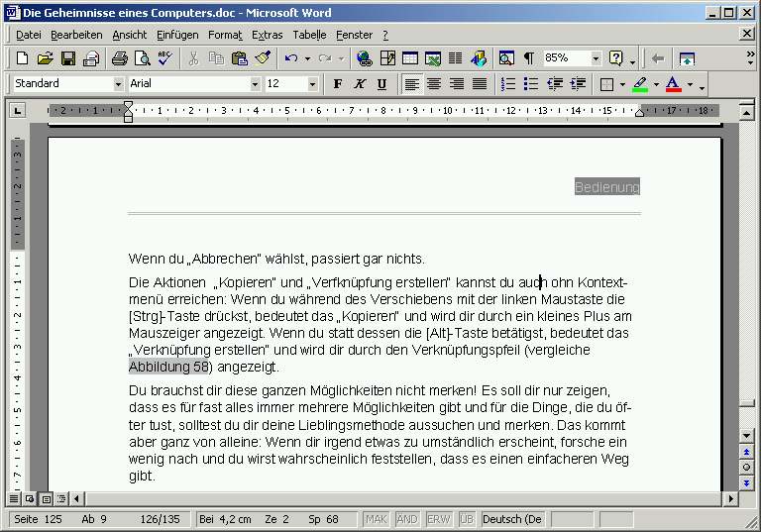761x532 pixels.
Task: Toggle the paragraph marks ¶ button
Action: [x=529, y=58]
